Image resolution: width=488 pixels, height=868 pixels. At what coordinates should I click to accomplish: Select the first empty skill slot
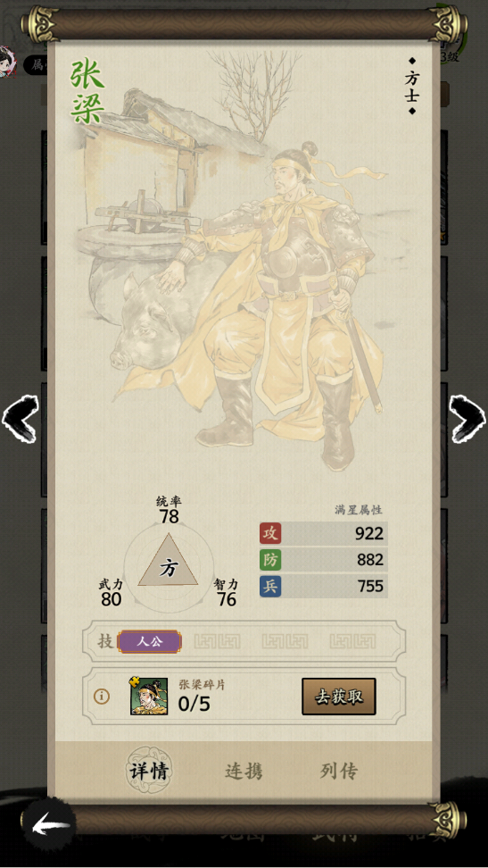218,642
